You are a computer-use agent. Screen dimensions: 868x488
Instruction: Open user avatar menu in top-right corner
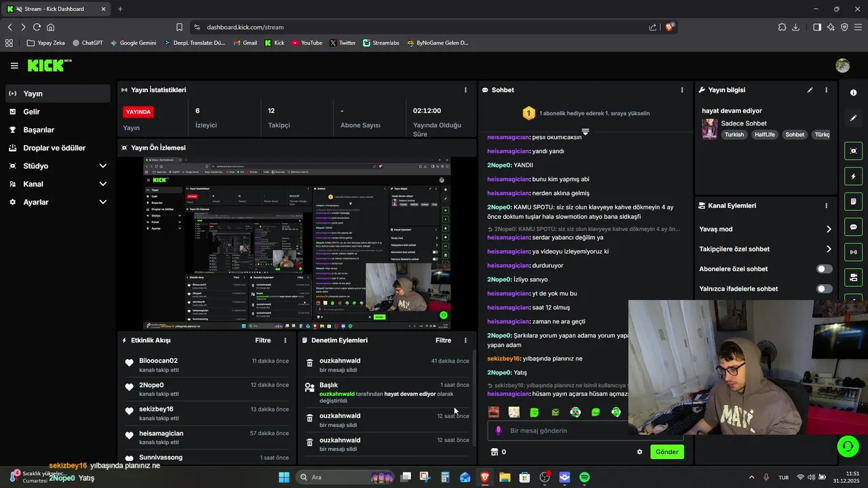point(842,66)
